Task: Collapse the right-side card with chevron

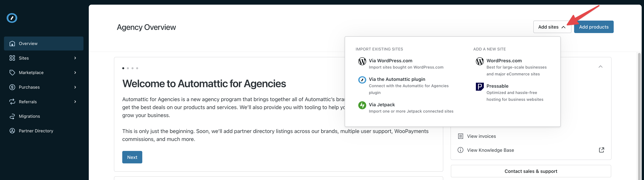Action: 600,67
